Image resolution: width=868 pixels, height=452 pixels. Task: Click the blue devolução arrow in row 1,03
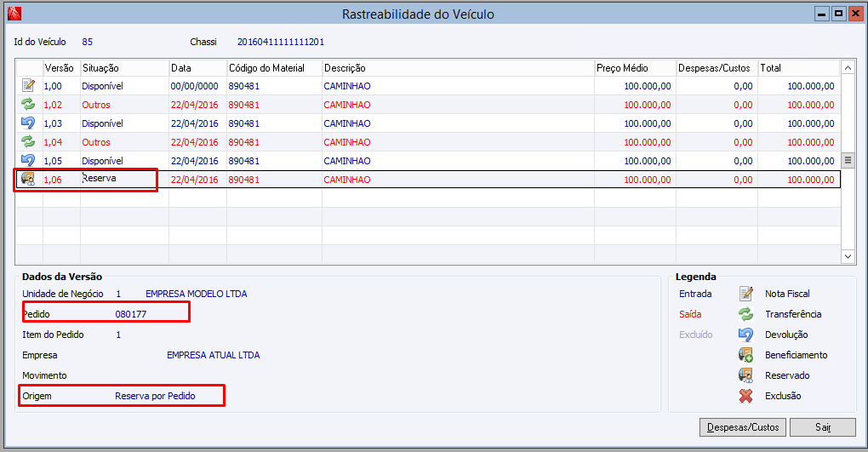click(28, 123)
